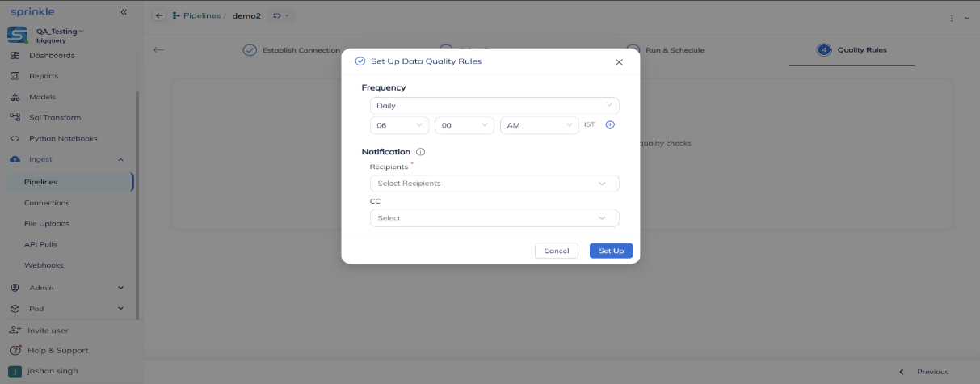Screen dimensions: 980x384
Task: Collapse the sidebar with double chevron icon
Action: [124, 12]
